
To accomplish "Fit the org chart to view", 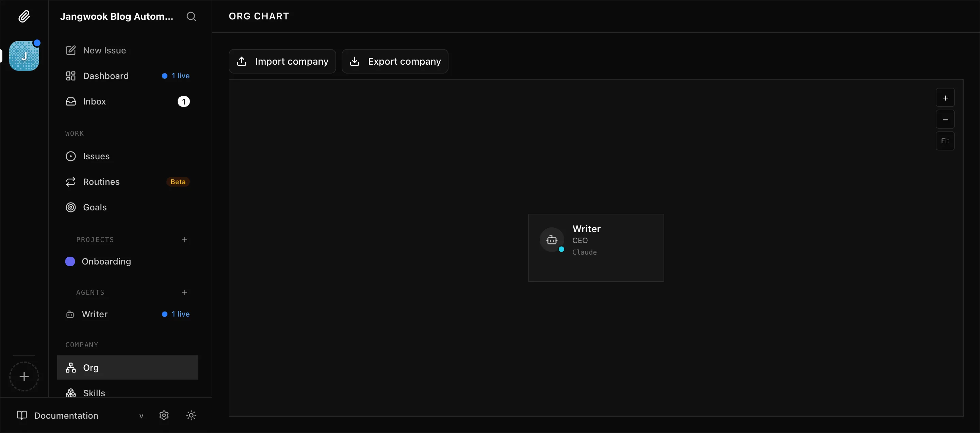I will click(945, 141).
